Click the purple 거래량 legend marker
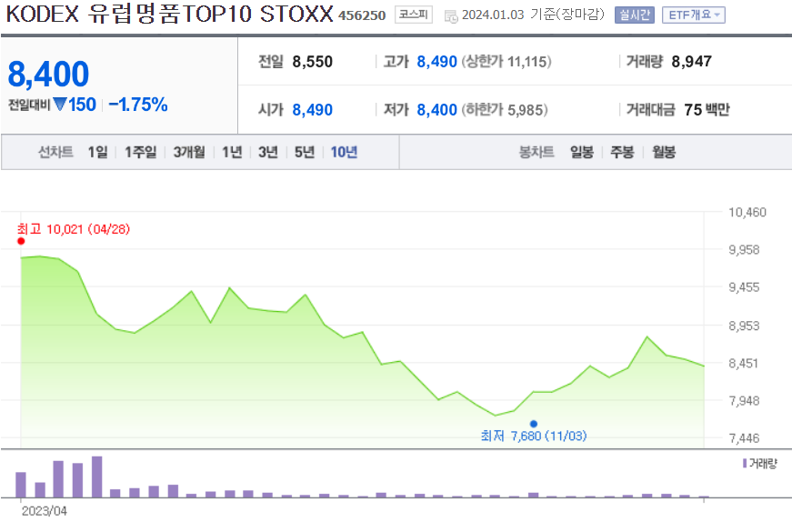The width and height of the screenshot is (792, 532). [745, 463]
